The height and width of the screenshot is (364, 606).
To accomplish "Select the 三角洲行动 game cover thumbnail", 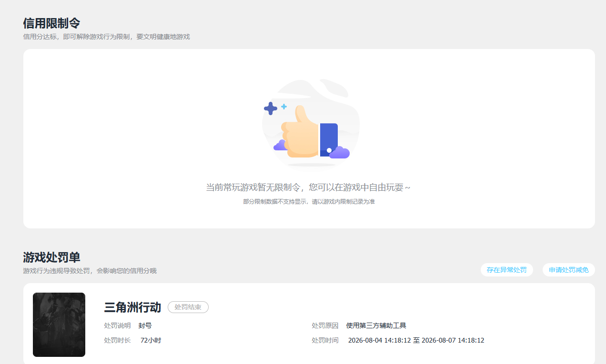I will click(x=59, y=325).
